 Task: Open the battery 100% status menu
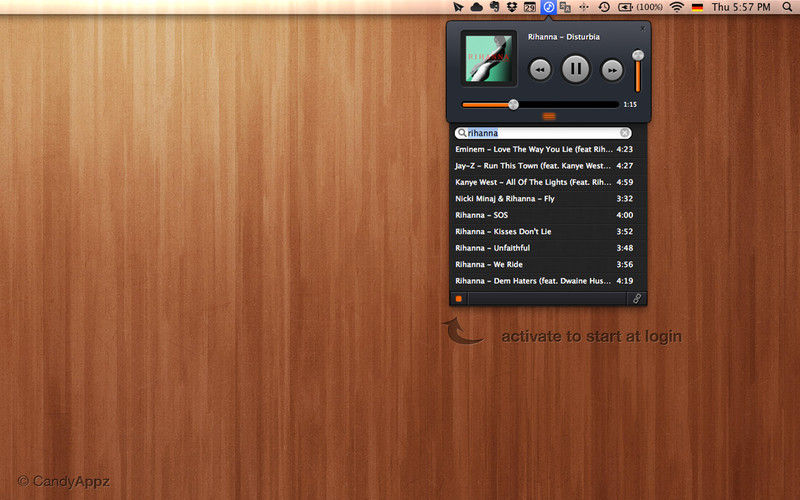tap(640, 7)
